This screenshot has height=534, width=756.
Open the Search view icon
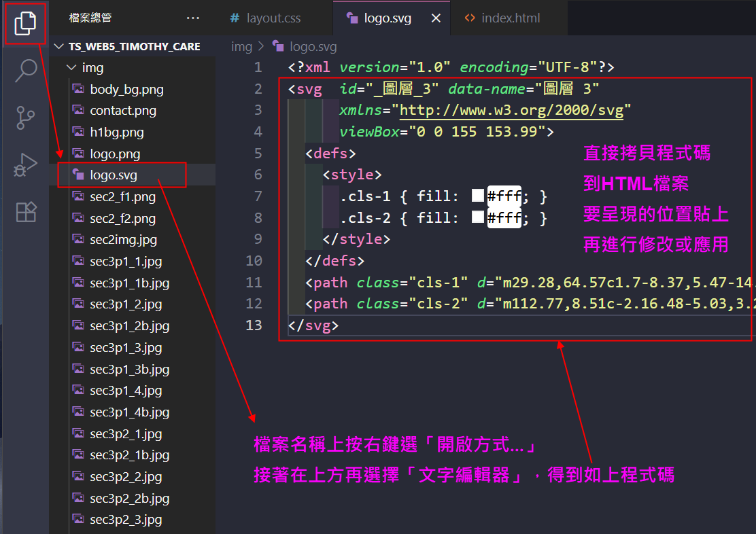(25, 70)
